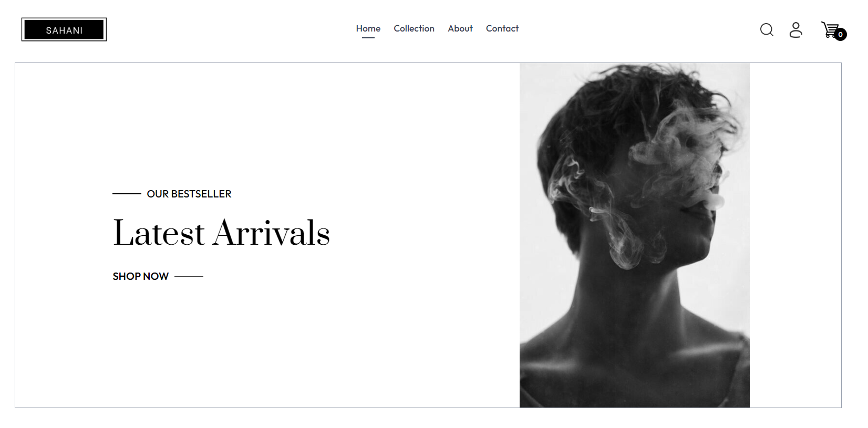View the shopping cart icon

coord(830,29)
